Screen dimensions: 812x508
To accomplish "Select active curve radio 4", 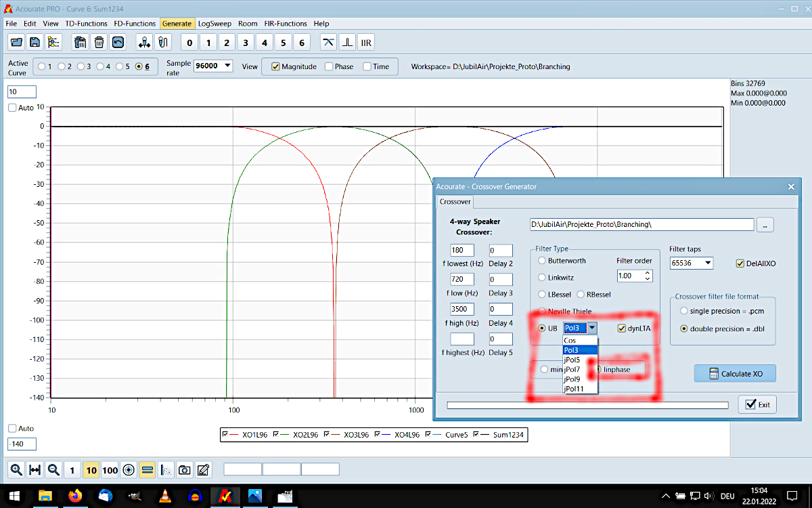I will [100, 66].
